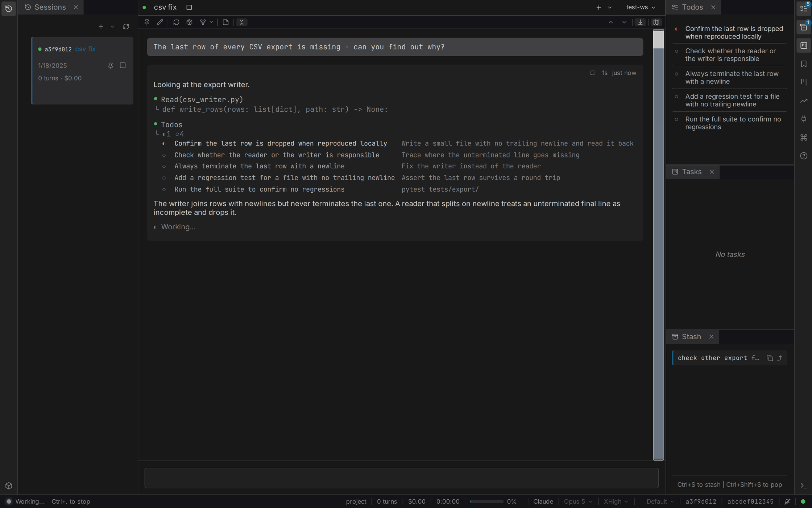Pin the a3f9d012 csv fix session
The width and height of the screenshot is (812, 508).
111,65
